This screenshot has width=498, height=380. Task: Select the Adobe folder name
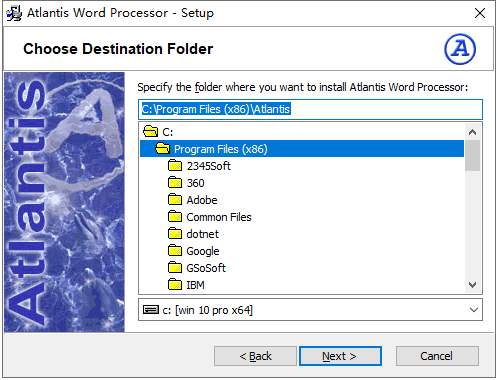coord(202,200)
